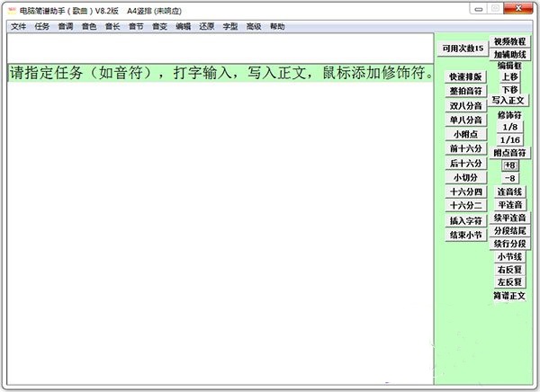
Task: Select the 双八分音 button
Action: 465,106
